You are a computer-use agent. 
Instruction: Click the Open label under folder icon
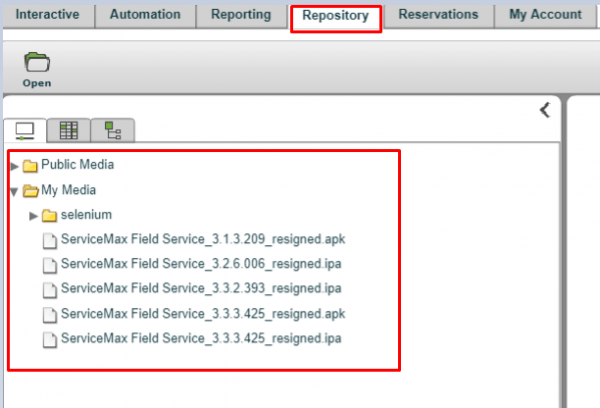click(x=37, y=83)
